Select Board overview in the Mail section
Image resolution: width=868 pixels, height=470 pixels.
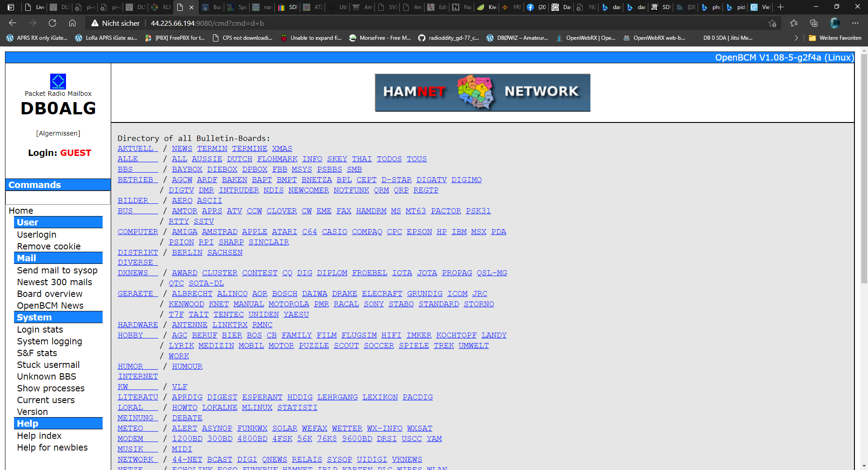point(50,294)
